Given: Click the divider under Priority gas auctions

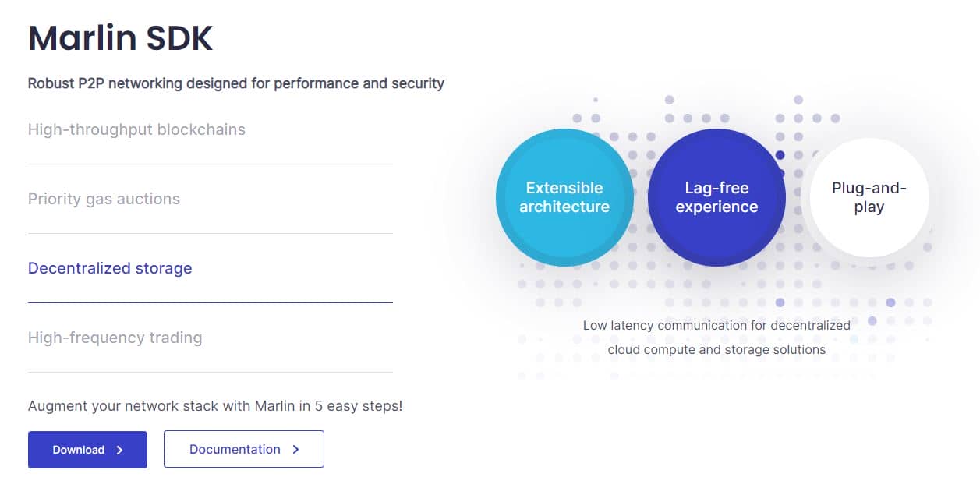Looking at the screenshot, I should pos(211,233).
